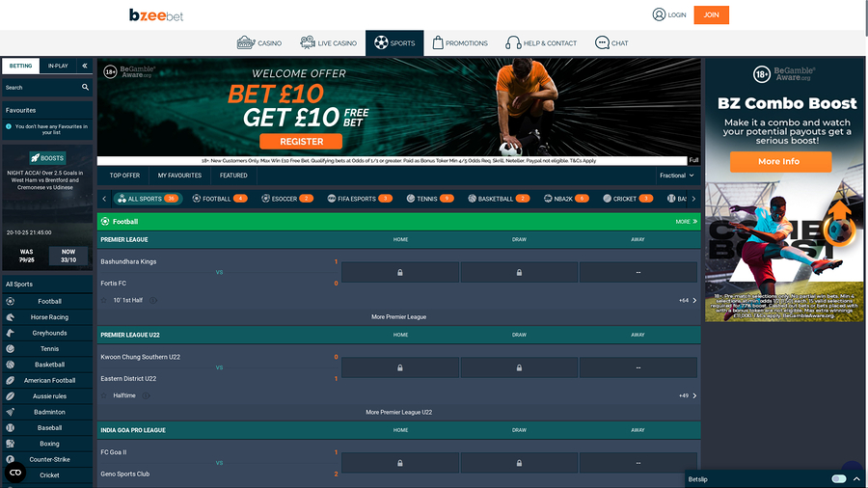Open the Chat link
The image size is (868, 488).
coord(611,43)
